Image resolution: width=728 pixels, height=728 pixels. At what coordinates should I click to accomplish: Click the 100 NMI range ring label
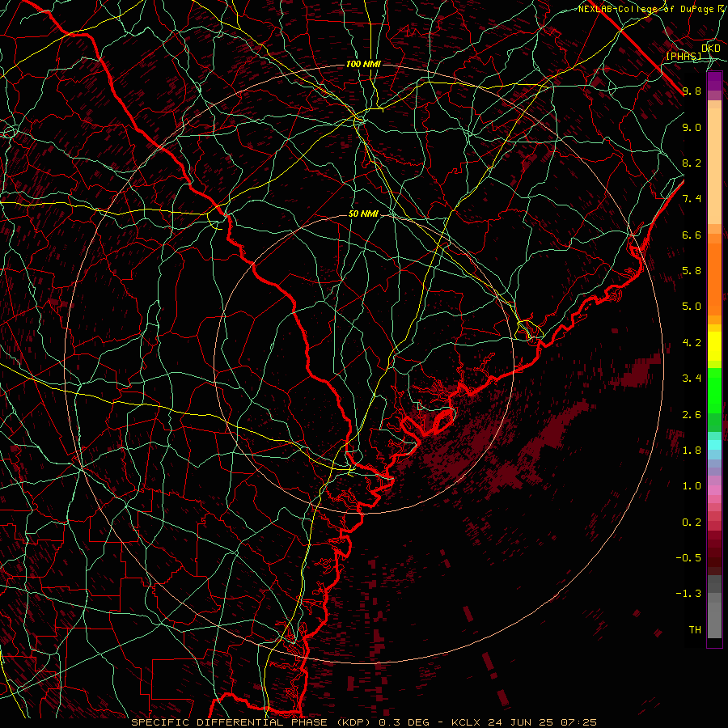pos(363,64)
